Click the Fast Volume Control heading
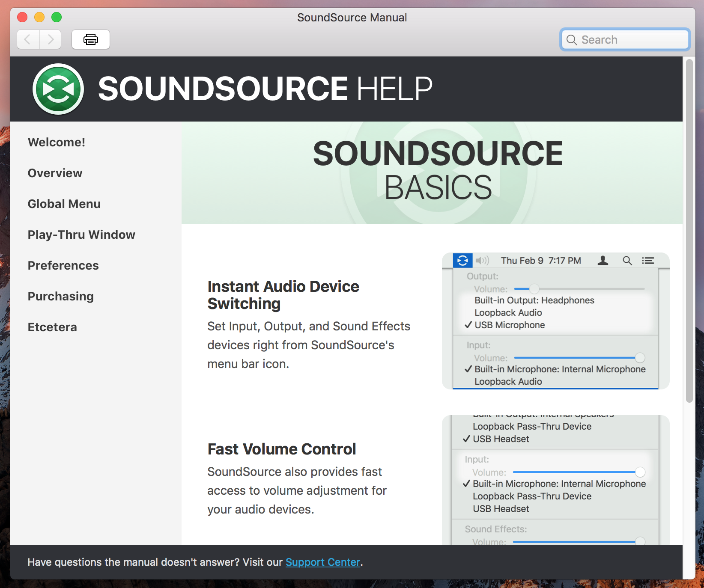The image size is (704, 588). tap(282, 449)
